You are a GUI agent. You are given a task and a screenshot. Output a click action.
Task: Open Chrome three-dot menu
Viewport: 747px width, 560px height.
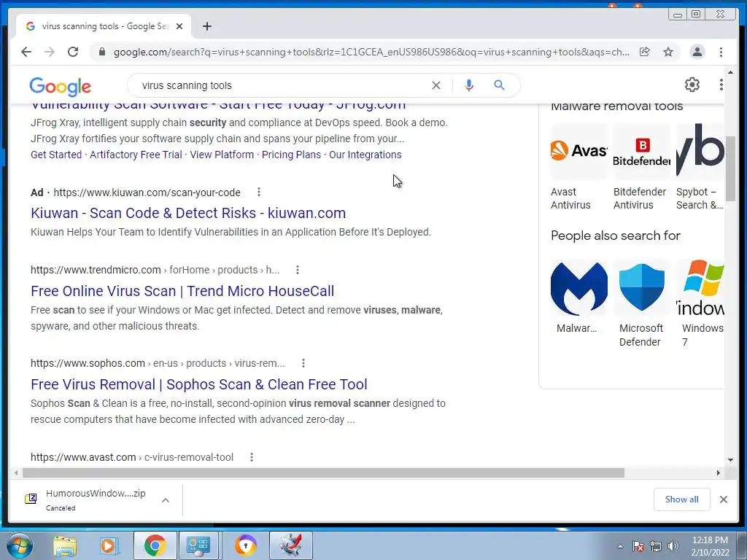721,52
